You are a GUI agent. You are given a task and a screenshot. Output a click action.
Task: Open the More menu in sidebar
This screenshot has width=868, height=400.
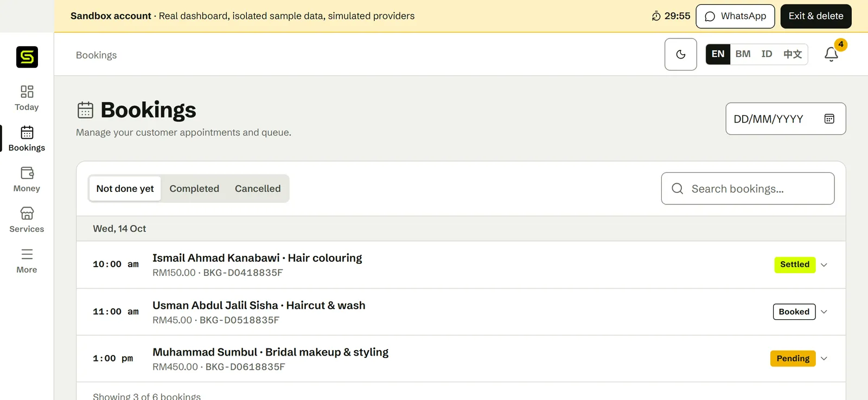(x=27, y=261)
